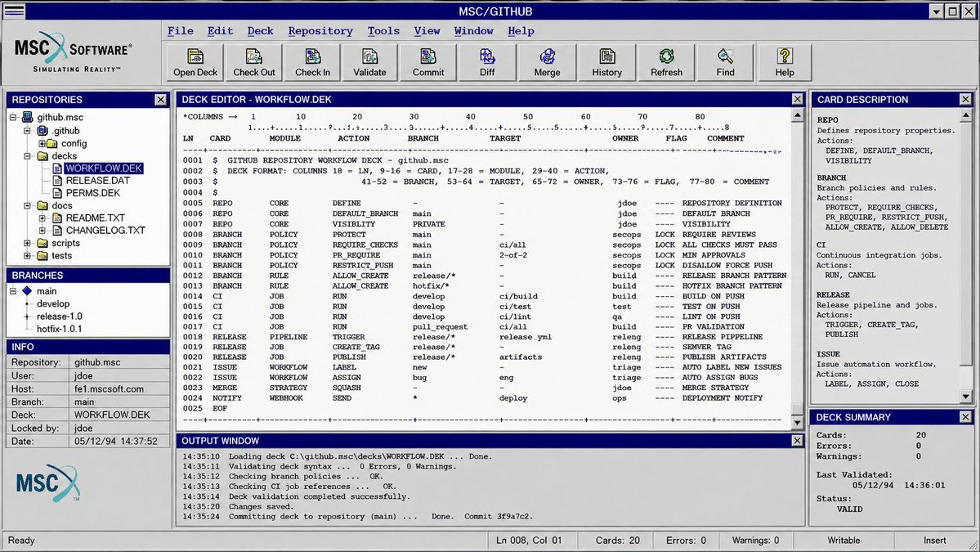This screenshot has width=980, height=552.
Task: Select the scripts folder
Action: point(65,243)
